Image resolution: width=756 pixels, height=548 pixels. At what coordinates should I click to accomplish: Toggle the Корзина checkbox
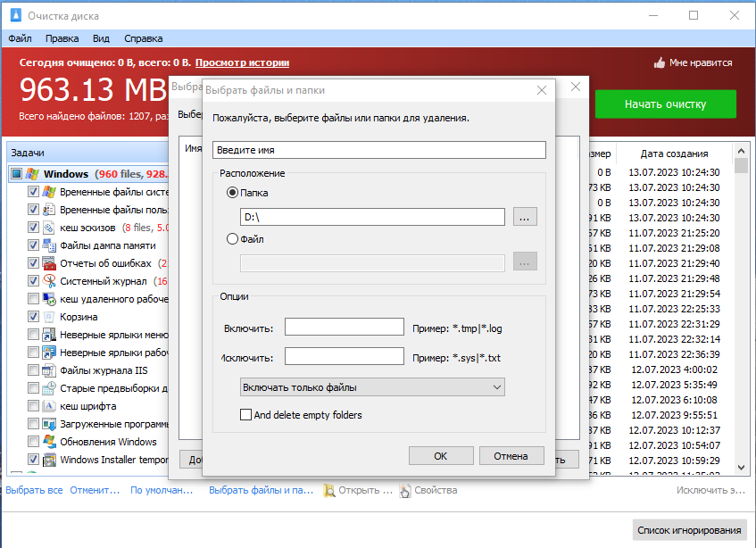(33, 317)
